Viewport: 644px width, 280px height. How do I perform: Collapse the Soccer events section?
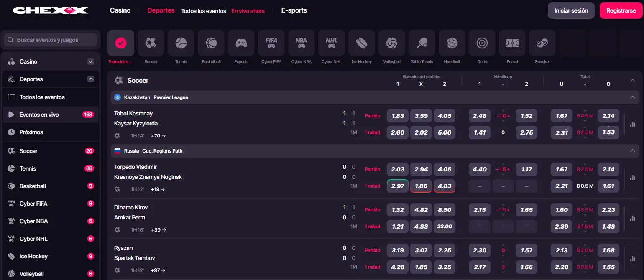pyautogui.click(x=632, y=81)
